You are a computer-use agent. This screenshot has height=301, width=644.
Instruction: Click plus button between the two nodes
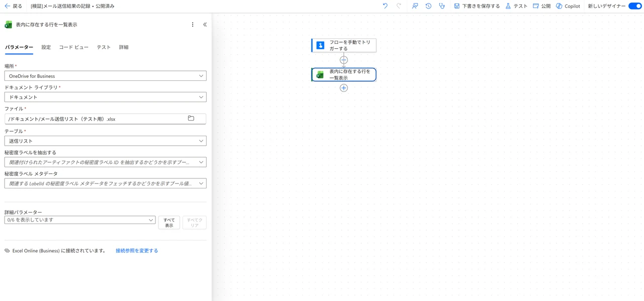344,60
